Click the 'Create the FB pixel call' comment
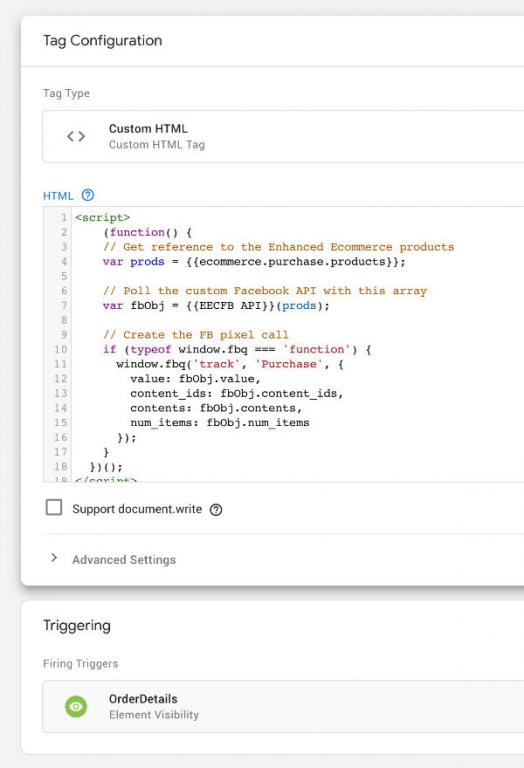Screen dimensions: 524x768 [x=195, y=335]
